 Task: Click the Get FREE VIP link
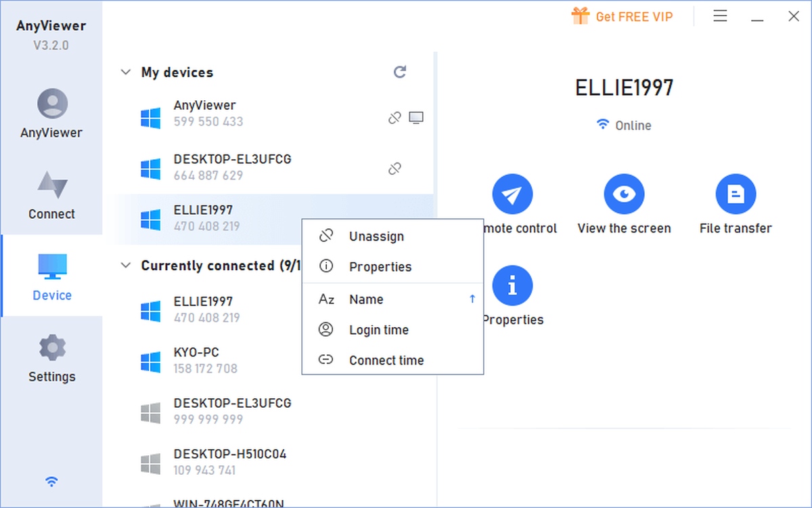pyautogui.click(x=623, y=16)
